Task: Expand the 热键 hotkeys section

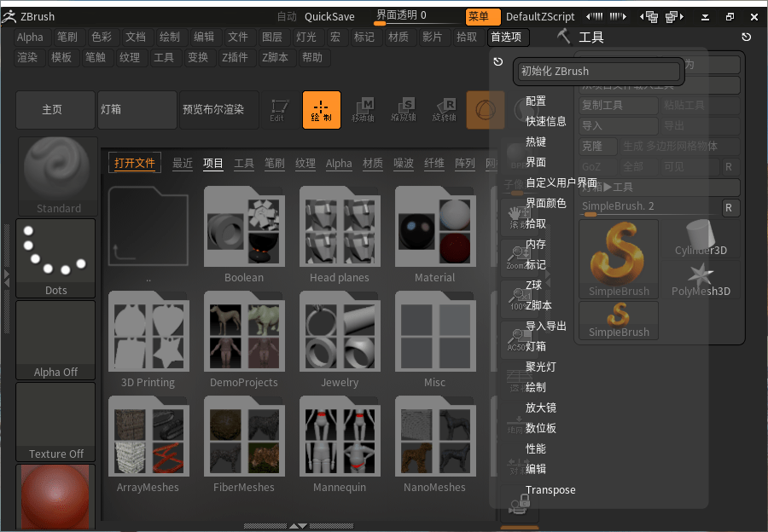Action: (x=535, y=142)
